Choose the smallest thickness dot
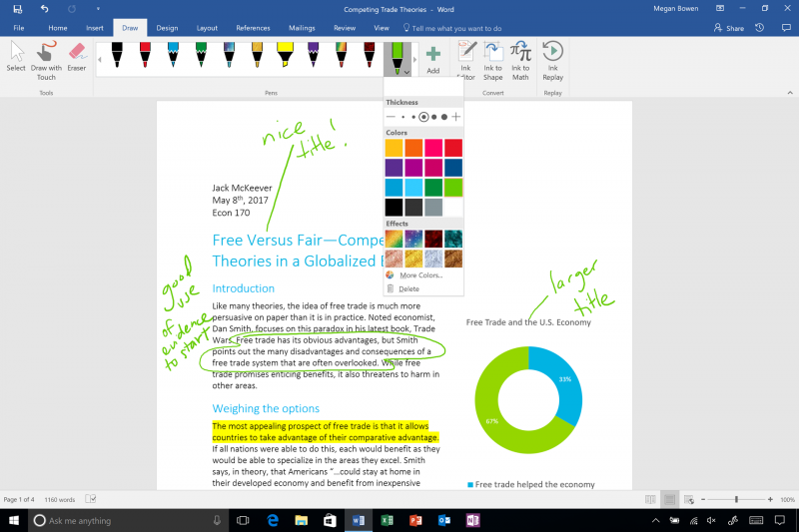 [x=403, y=117]
